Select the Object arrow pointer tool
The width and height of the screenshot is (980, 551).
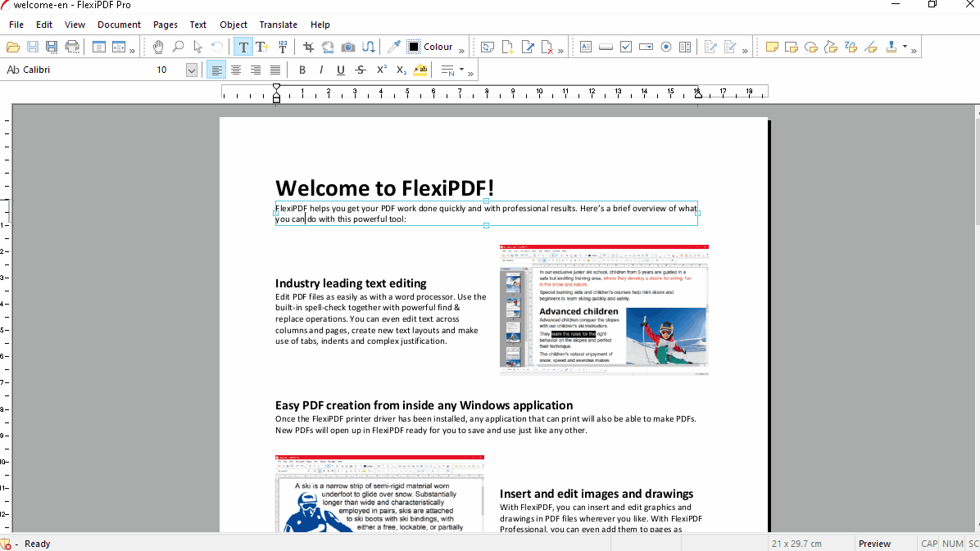point(198,47)
